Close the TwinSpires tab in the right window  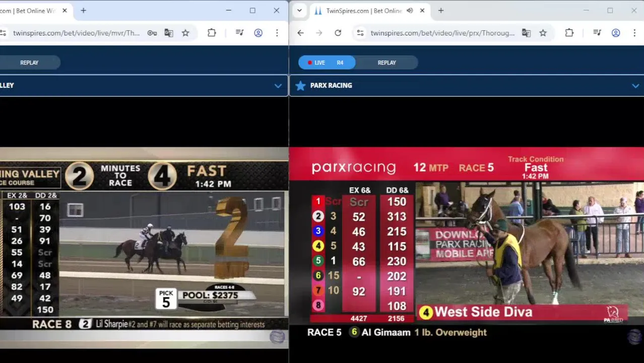coord(422,11)
